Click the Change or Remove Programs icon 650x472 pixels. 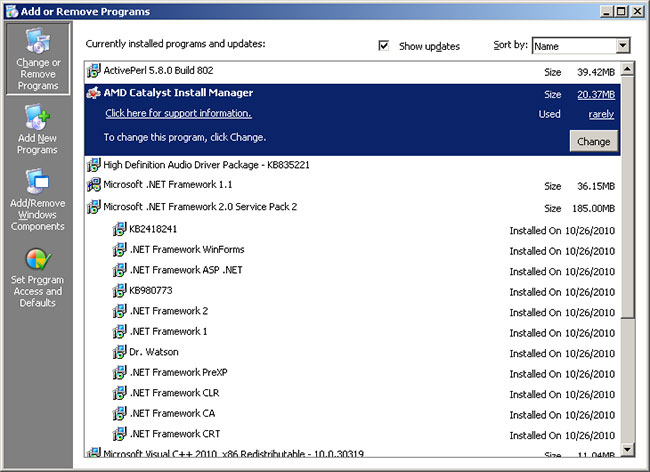point(38,41)
